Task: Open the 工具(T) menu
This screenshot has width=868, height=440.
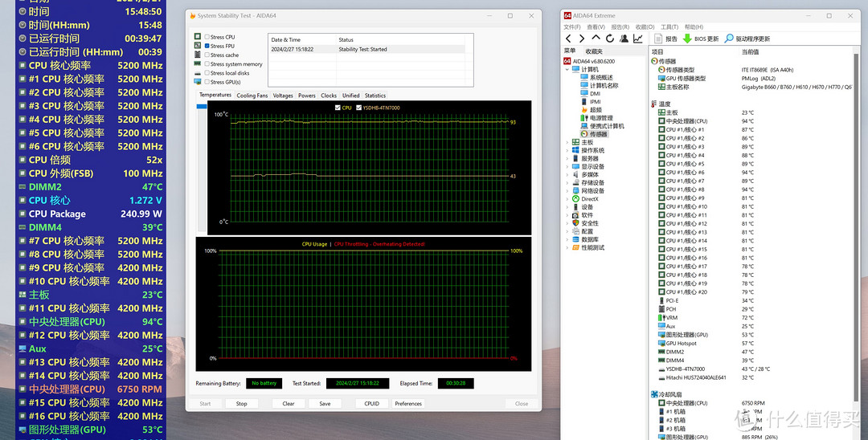Action: pos(669,27)
